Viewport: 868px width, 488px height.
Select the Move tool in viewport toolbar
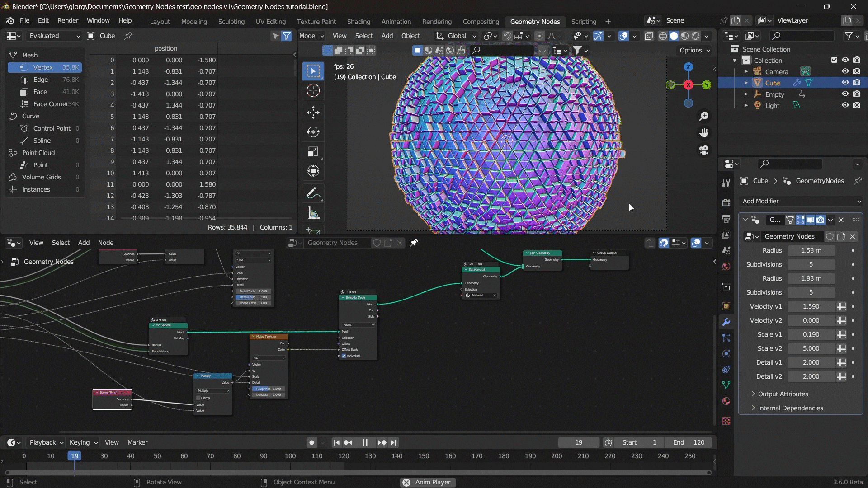click(313, 113)
